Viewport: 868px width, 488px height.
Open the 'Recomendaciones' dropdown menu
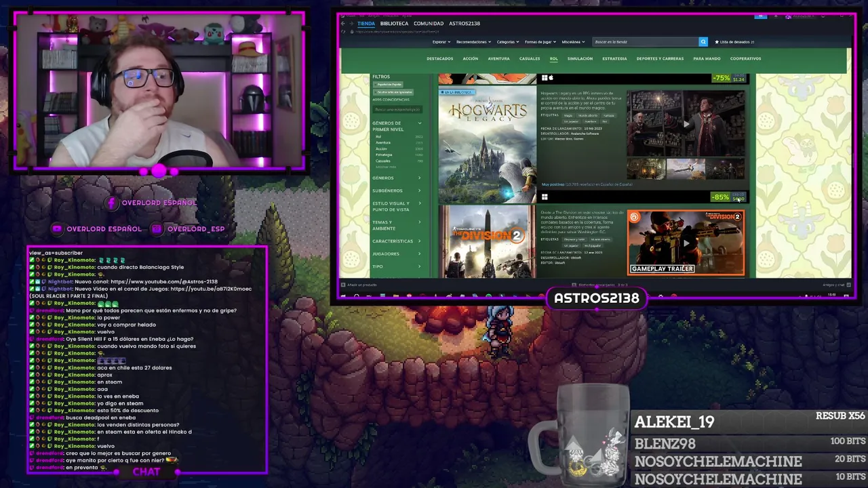[473, 42]
